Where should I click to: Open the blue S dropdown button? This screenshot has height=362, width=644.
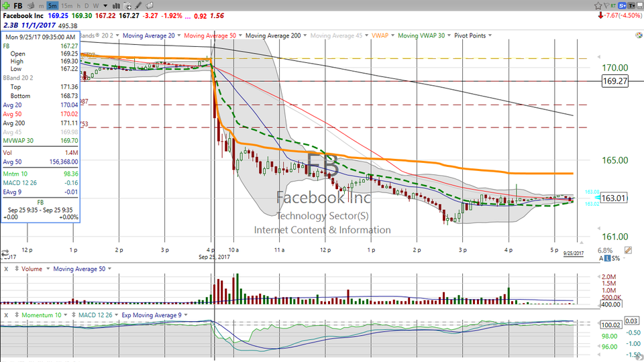point(623,5)
